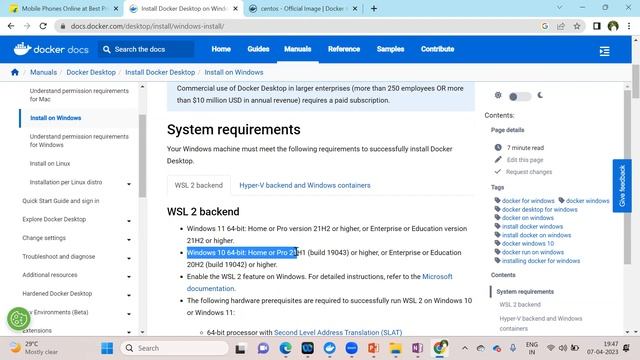The image size is (640, 360).
Task: Open the cookie preferences round icon
Action: [x=18, y=319]
